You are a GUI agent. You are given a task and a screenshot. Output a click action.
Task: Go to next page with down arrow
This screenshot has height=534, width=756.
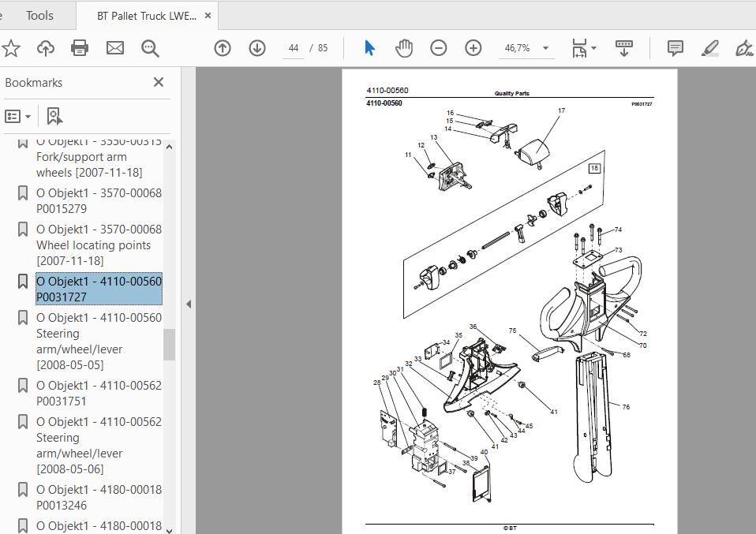click(257, 48)
